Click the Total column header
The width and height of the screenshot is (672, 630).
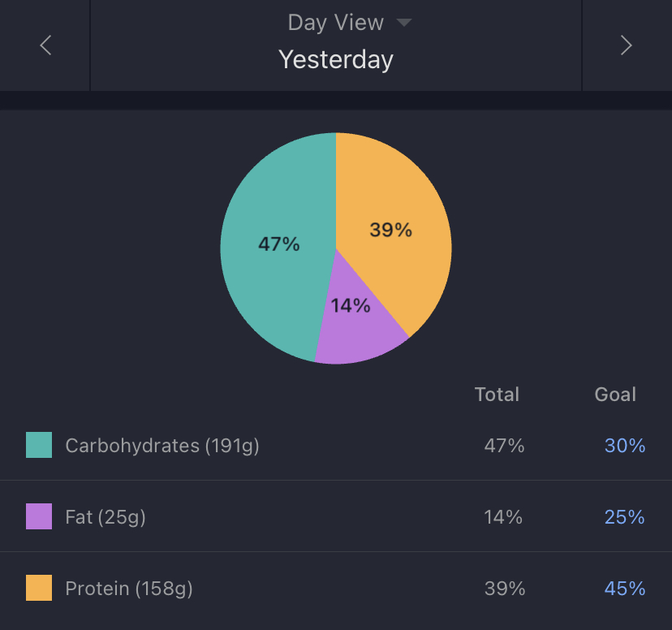[497, 395]
